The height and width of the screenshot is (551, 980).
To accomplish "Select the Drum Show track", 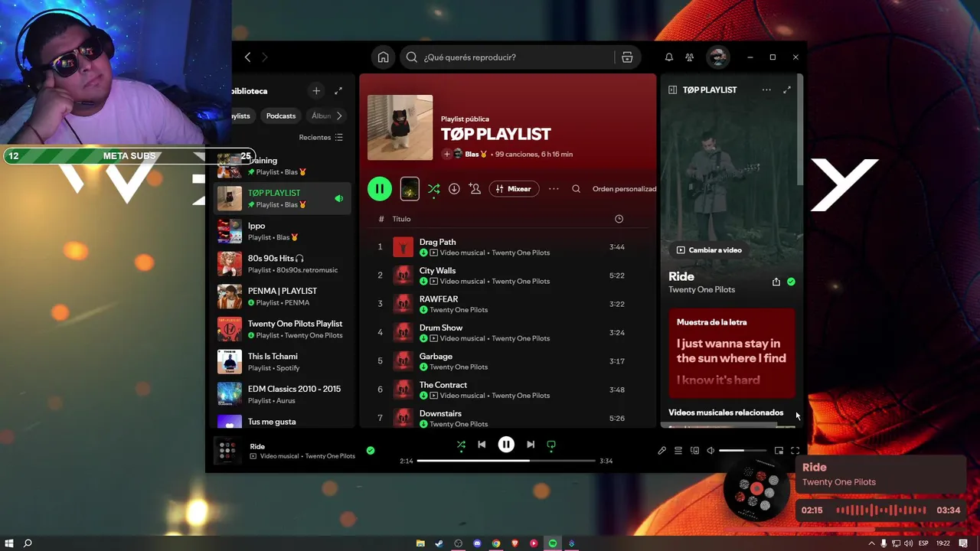I will point(508,333).
